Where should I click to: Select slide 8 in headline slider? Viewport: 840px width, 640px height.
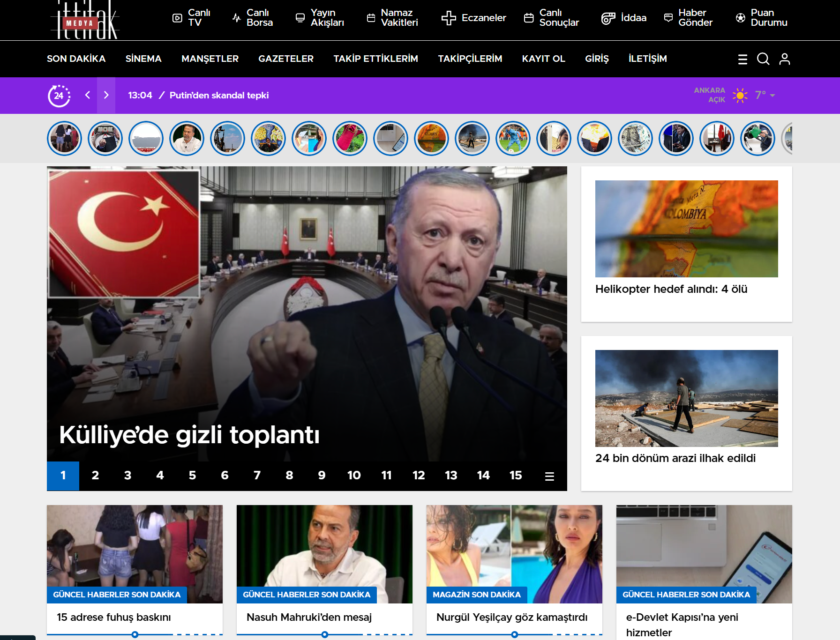(289, 476)
